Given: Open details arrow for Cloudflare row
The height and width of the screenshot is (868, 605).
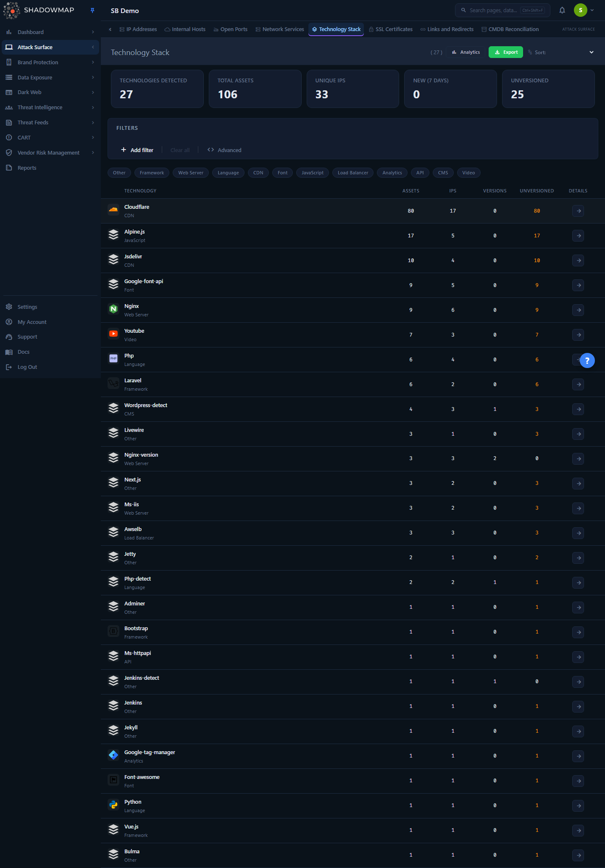Looking at the screenshot, I should [578, 211].
